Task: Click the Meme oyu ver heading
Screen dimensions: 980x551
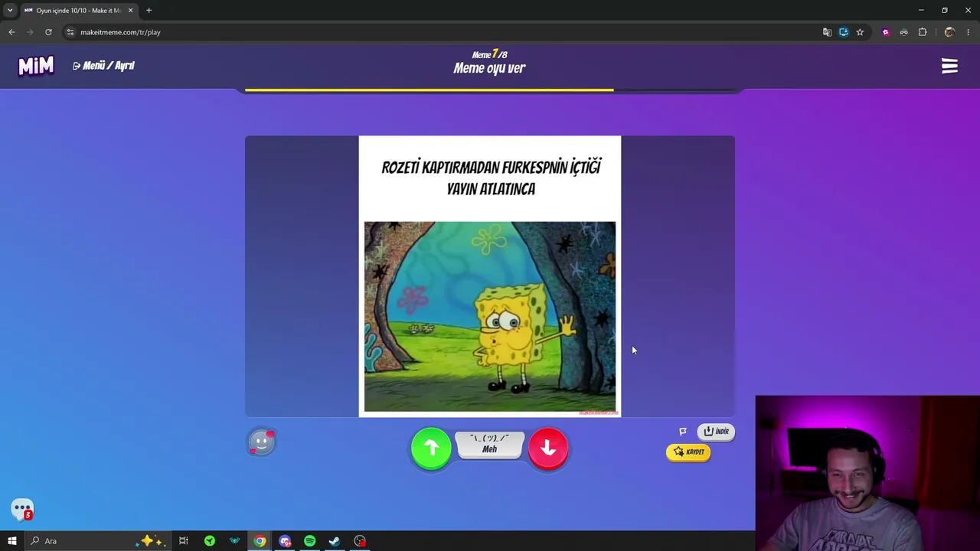Action: pos(490,68)
